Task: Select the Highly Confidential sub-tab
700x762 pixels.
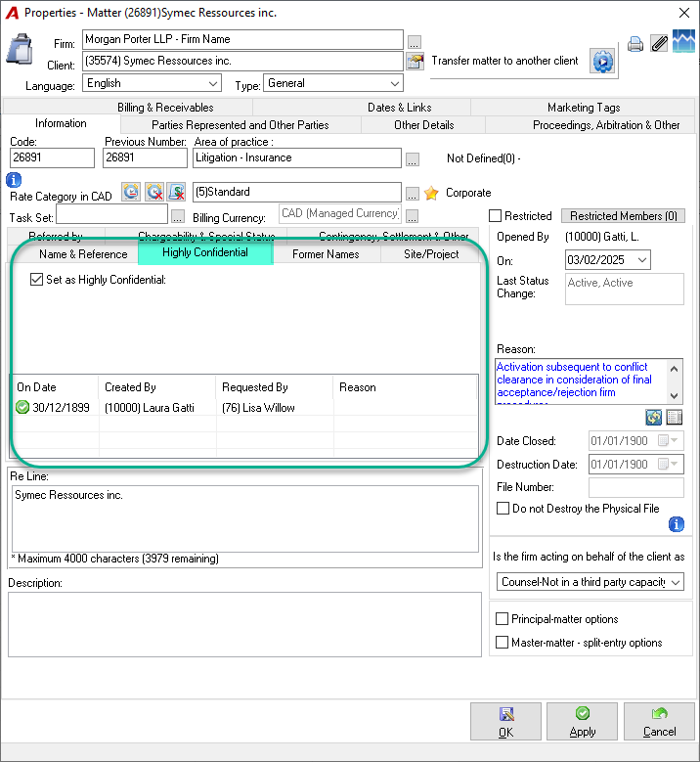Action: (205, 252)
